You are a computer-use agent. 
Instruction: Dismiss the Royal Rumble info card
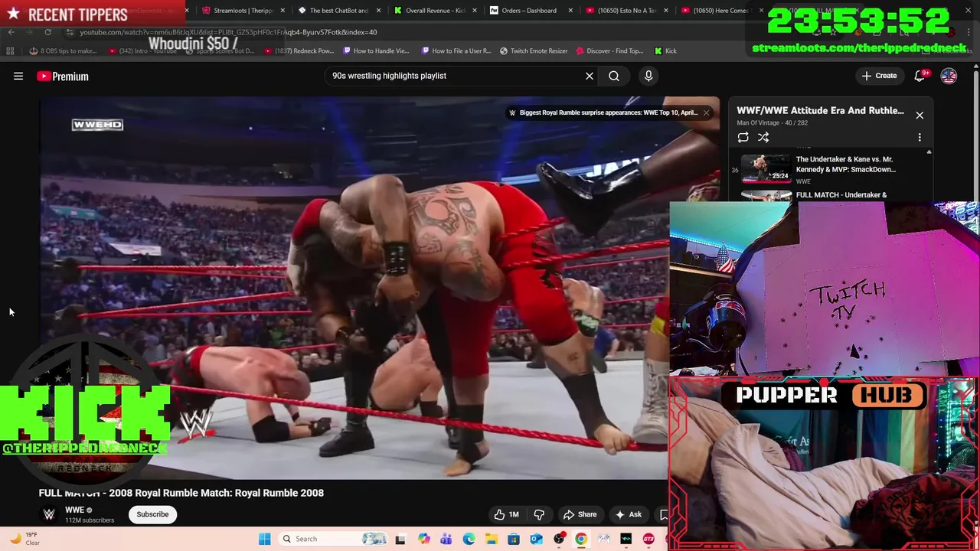coord(706,112)
